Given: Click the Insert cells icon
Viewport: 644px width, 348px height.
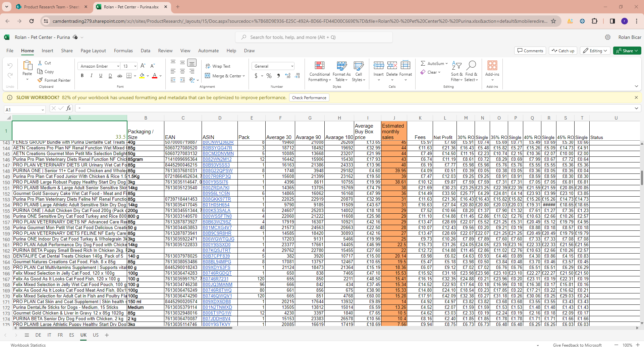Looking at the screenshot, I should 378,65.
